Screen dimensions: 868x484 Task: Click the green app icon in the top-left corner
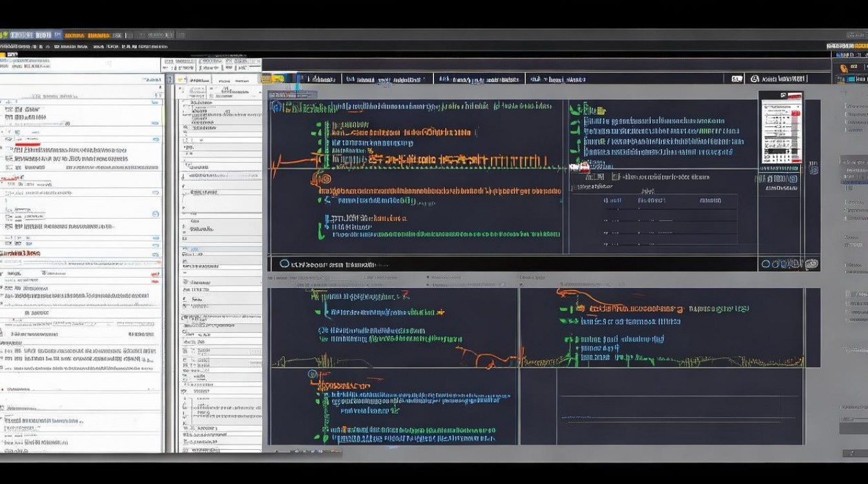click(x=5, y=34)
